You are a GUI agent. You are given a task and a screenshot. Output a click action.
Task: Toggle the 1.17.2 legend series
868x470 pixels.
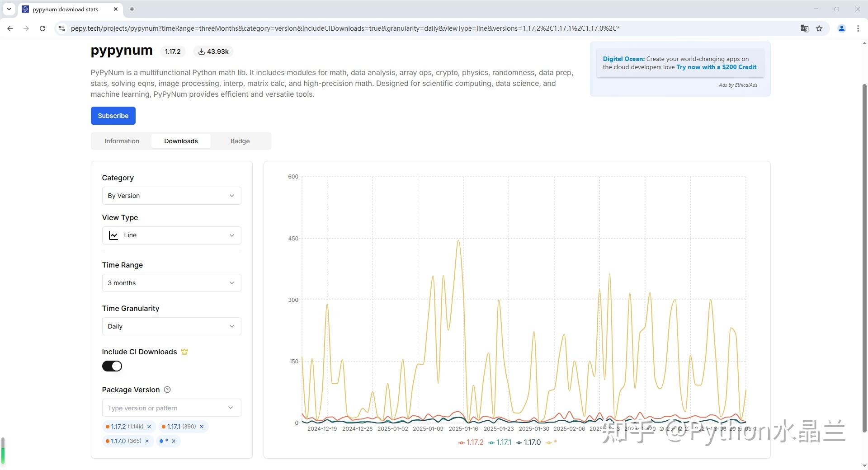point(471,442)
